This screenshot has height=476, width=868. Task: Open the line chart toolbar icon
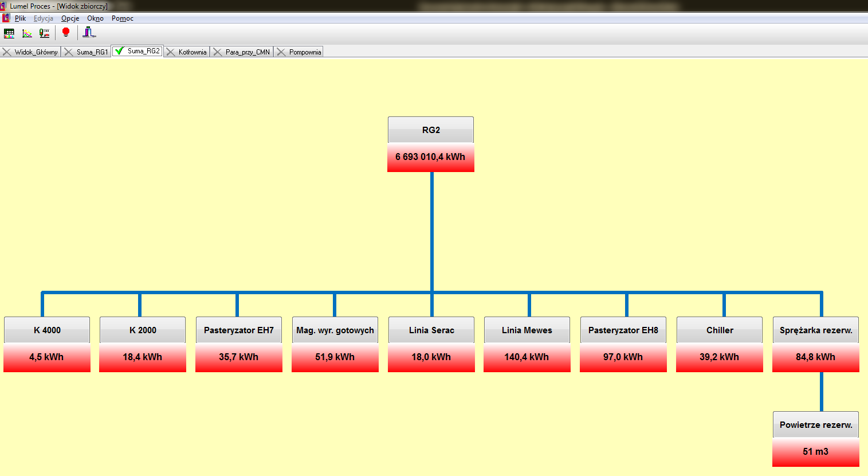tap(27, 33)
